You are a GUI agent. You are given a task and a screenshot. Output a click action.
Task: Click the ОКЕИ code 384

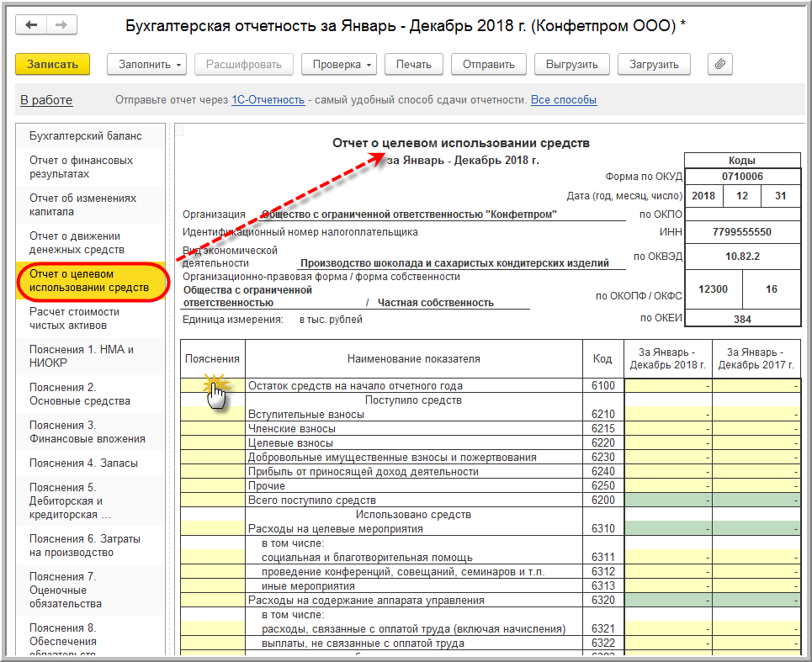(x=743, y=320)
